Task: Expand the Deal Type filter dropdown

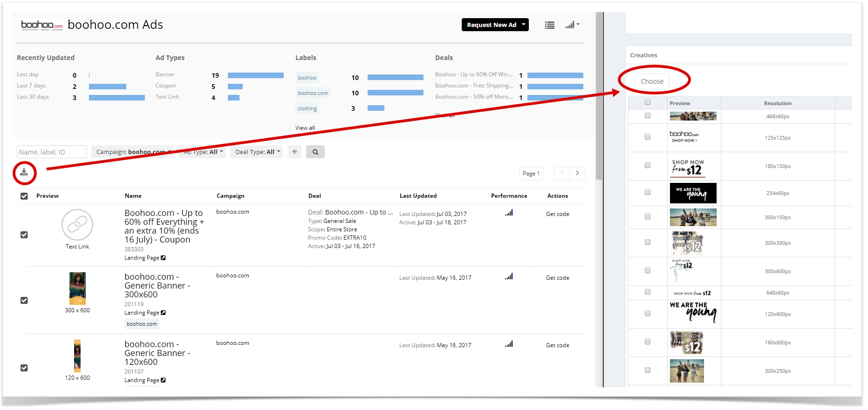Action: coord(258,152)
